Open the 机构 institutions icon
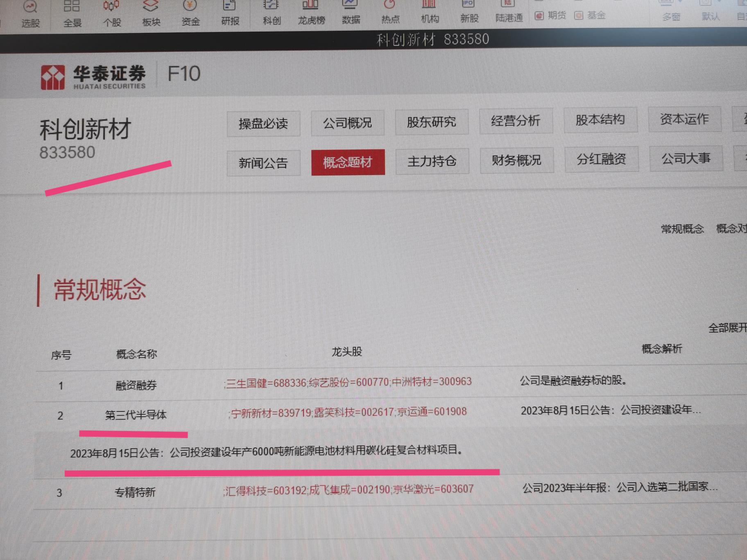Image resolution: width=747 pixels, height=560 pixels. tap(430, 11)
